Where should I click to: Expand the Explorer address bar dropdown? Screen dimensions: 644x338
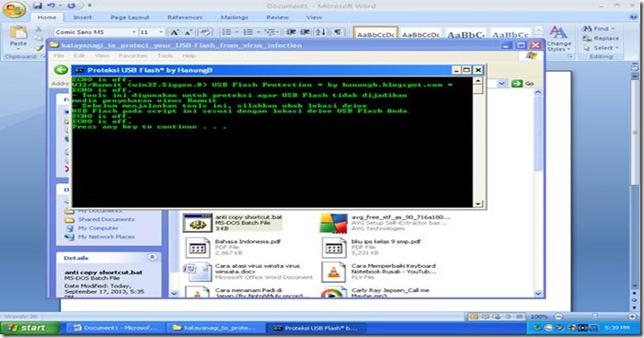[501, 84]
